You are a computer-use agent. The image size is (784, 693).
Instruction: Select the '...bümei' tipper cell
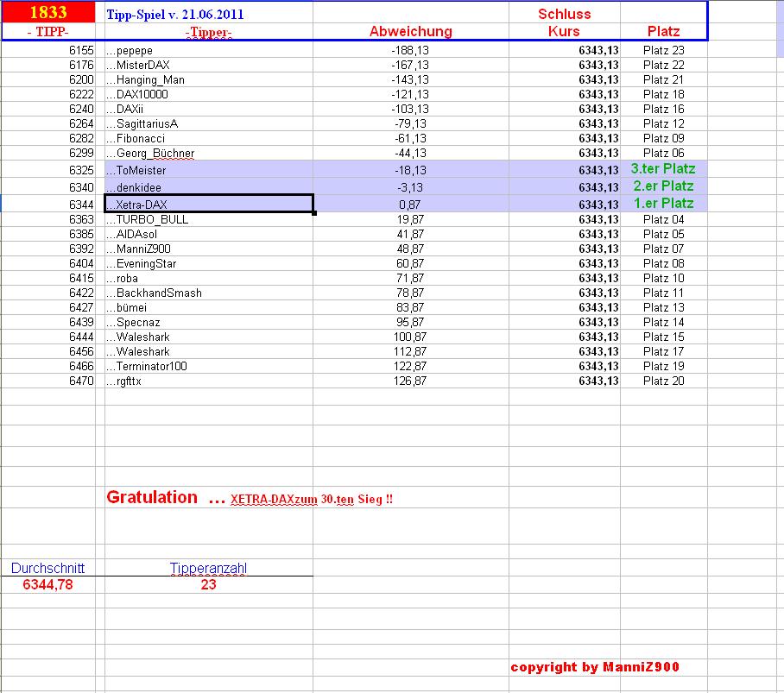(x=208, y=307)
